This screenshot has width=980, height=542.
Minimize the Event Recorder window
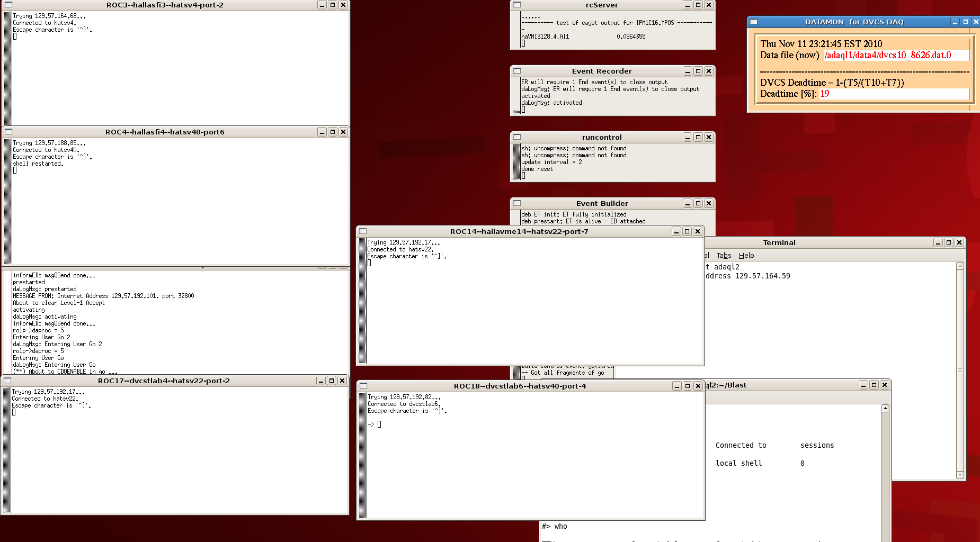click(x=688, y=71)
